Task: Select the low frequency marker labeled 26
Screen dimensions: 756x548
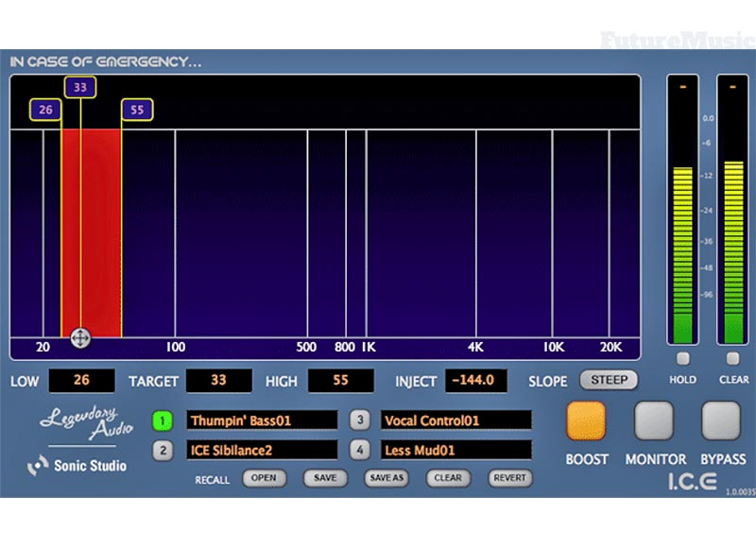Action: 45,110
